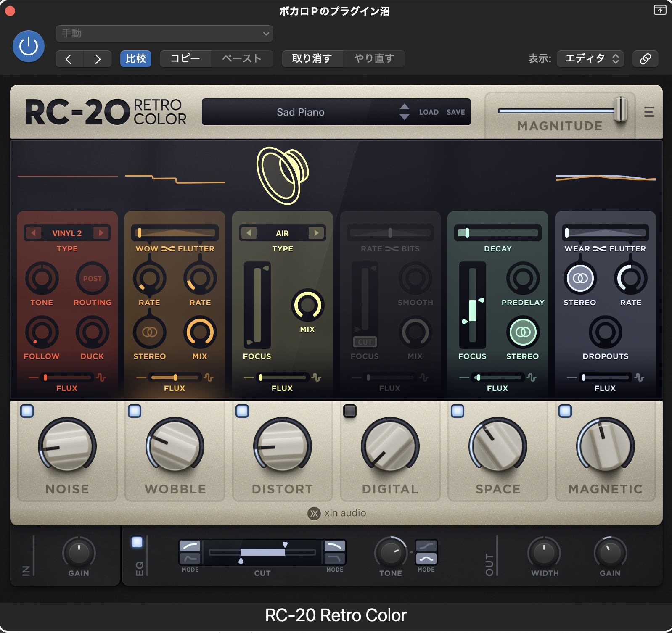Toggle the WOBBLE module enable checkbox

135,411
